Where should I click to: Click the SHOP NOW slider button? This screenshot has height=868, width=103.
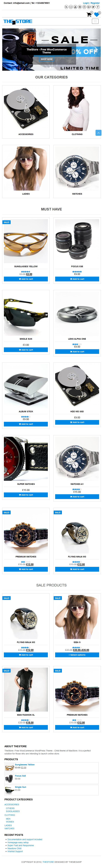click(x=47, y=59)
